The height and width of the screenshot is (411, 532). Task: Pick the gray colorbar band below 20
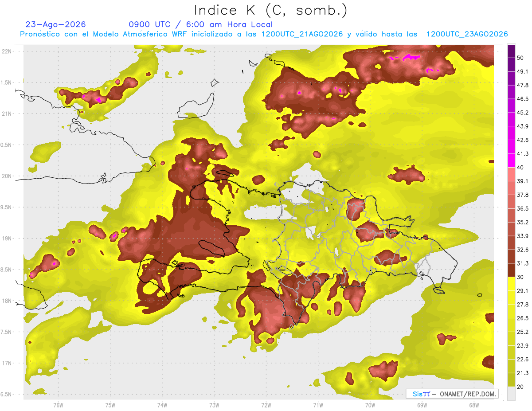click(511, 394)
